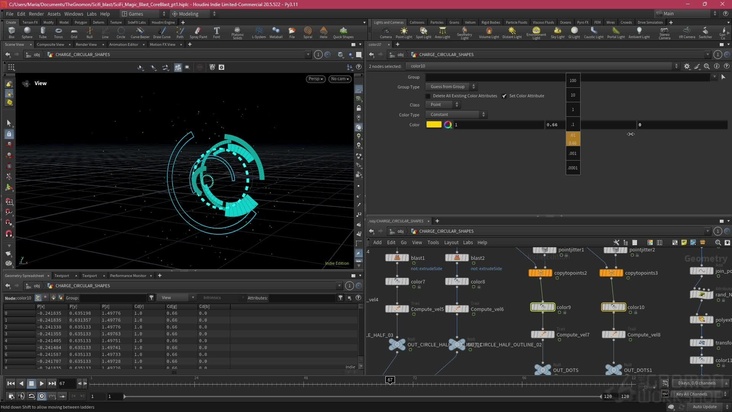Uncheck Set Color Attribute checkbox

pyautogui.click(x=504, y=96)
